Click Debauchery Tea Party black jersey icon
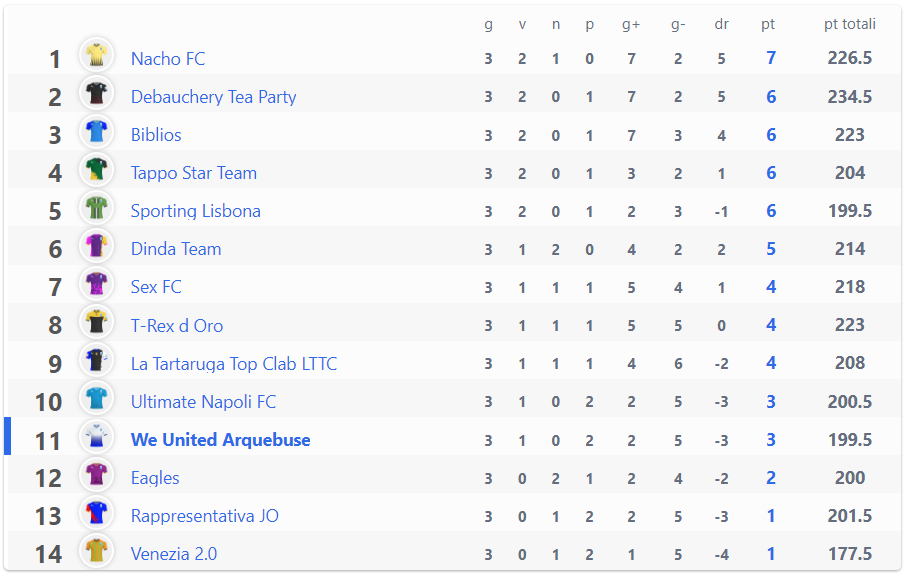 pos(96,93)
